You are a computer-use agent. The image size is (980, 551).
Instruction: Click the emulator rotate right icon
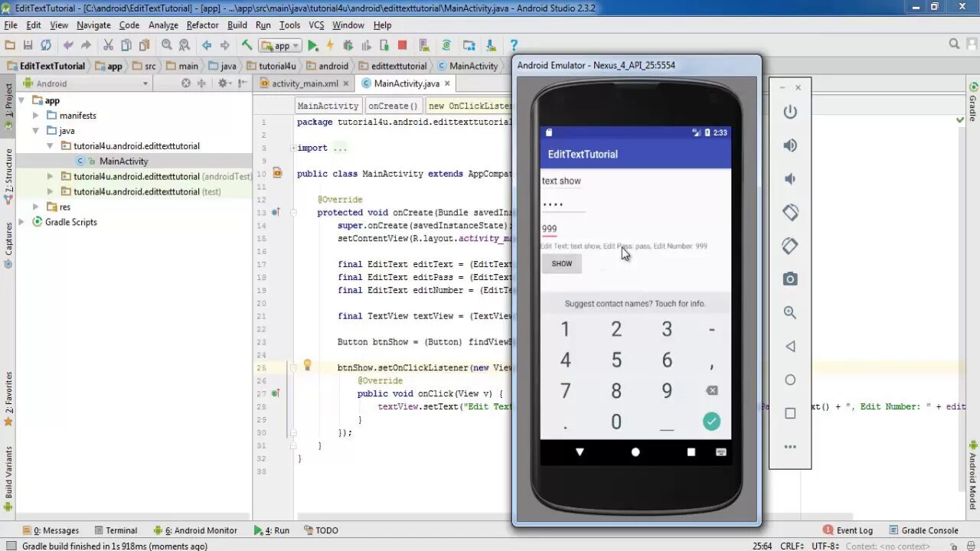(790, 246)
